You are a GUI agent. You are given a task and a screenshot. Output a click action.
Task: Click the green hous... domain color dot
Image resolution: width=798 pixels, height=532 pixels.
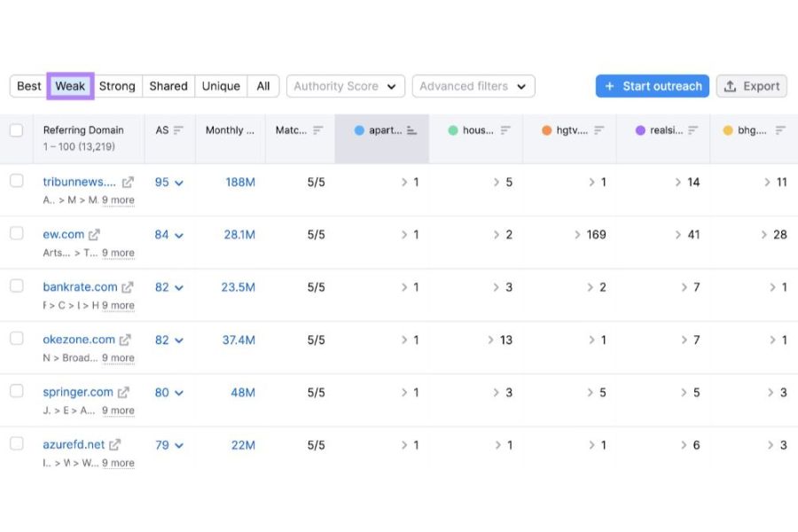(x=453, y=130)
